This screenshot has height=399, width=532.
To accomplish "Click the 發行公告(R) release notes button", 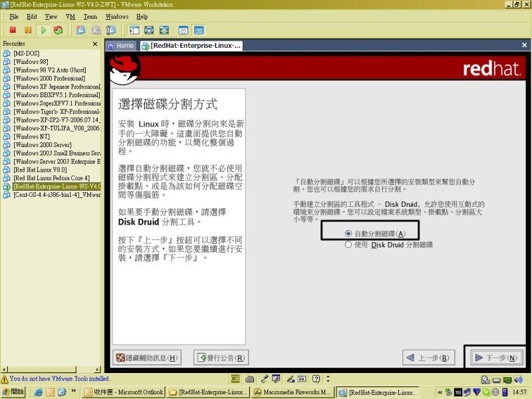I will click(221, 358).
